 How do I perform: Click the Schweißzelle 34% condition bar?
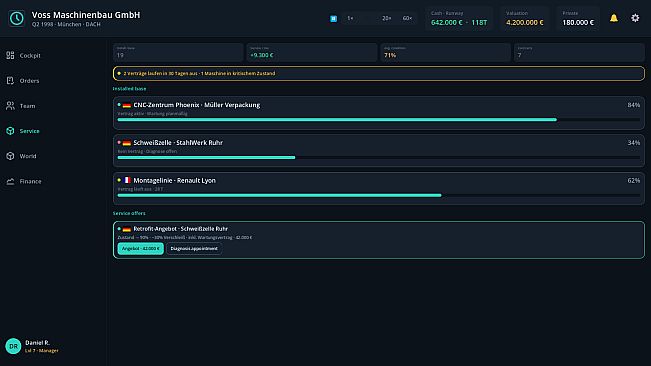(379, 157)
